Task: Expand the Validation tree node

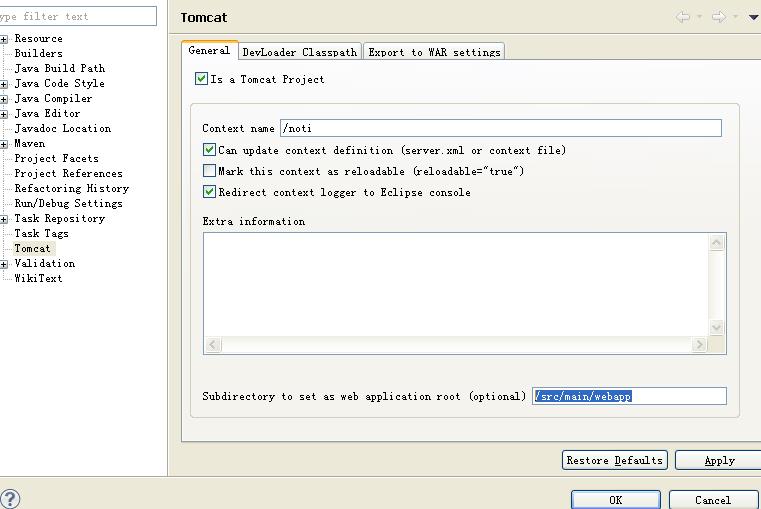Action: [5, 264]
